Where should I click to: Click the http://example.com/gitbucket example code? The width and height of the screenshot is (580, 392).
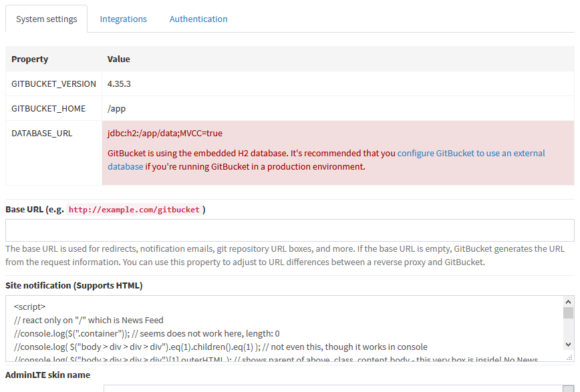[134, 210]
